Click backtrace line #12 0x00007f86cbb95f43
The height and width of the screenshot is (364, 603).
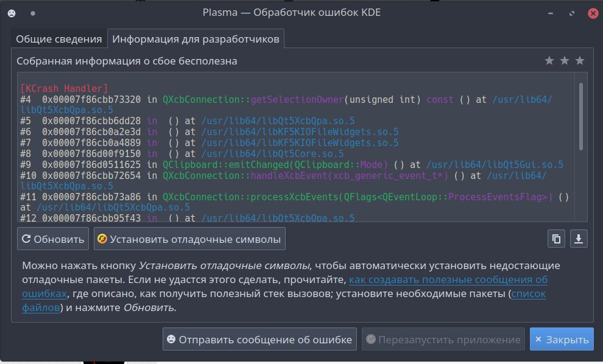(187, 217)
